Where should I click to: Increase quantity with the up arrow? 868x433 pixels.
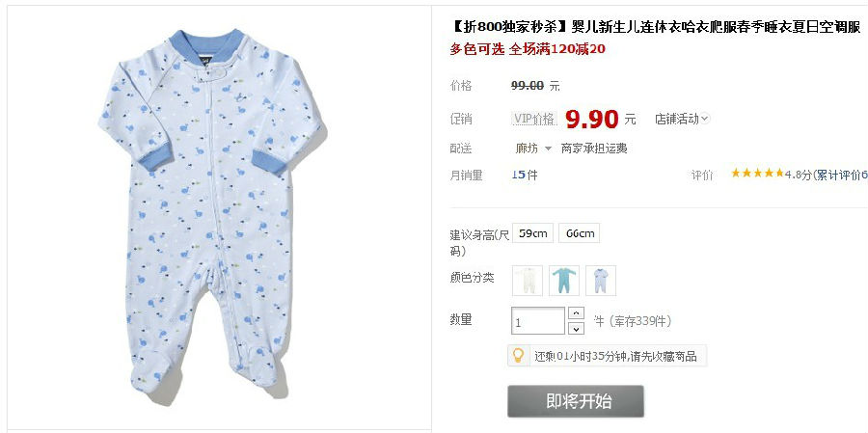pos(577,313)
